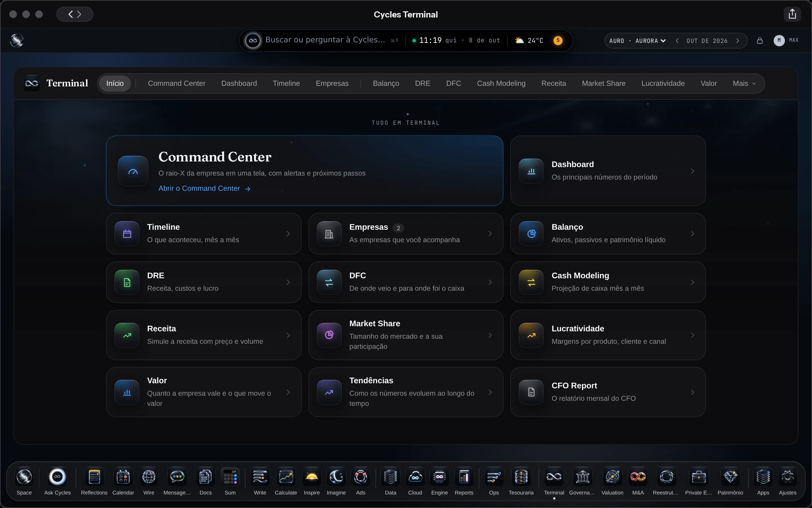Open the Lucratividade card
Screen dimensions: 812x508
coord(608,335)
